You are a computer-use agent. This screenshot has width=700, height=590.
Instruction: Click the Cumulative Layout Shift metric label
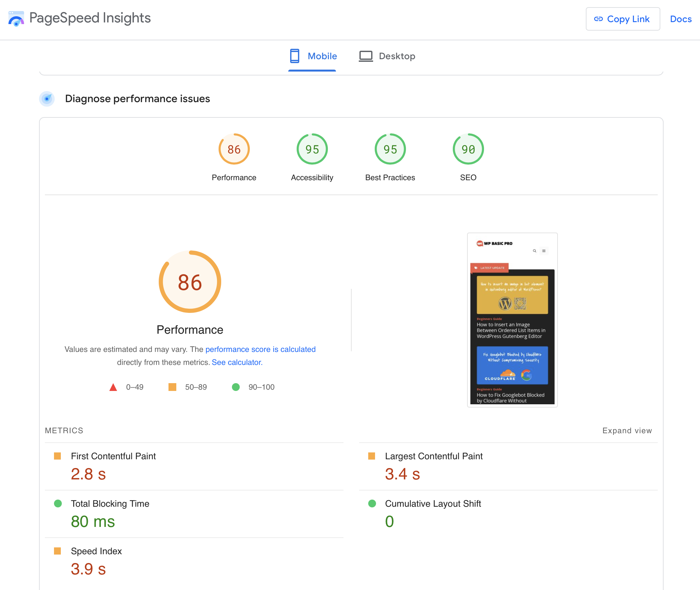click(433, 504)
